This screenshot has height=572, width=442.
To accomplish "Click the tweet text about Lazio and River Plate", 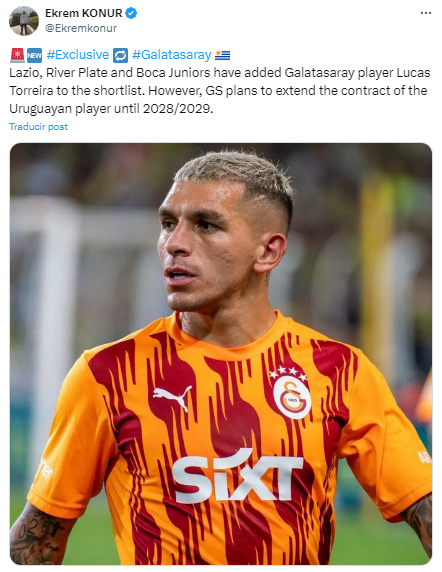I will pyautogui.click(x=220, y=90).
